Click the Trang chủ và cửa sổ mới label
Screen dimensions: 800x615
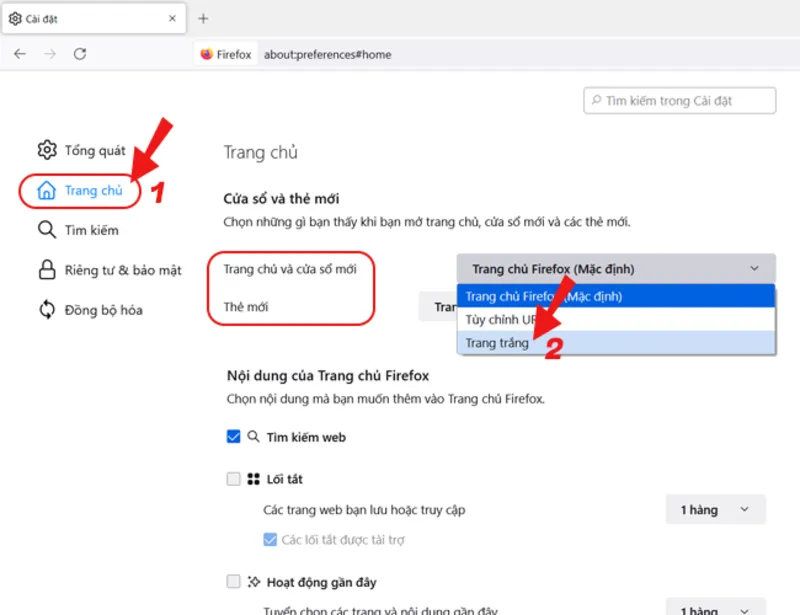[290, 269]
